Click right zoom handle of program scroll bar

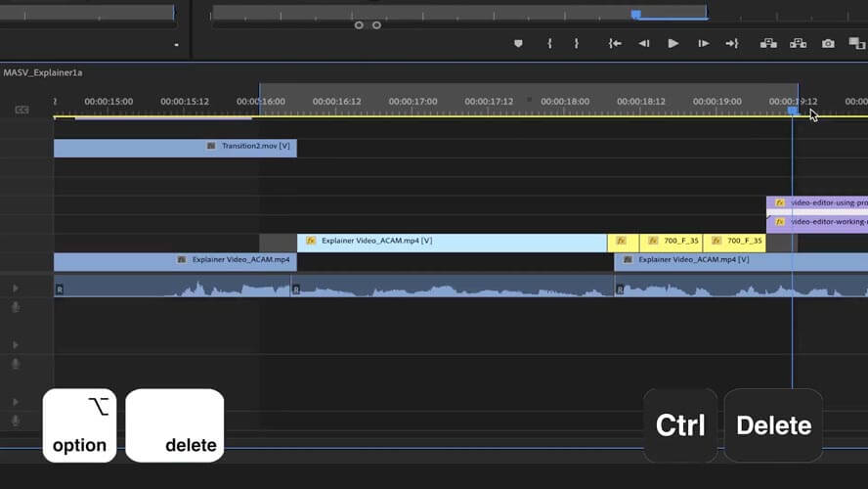pos(376,24)
